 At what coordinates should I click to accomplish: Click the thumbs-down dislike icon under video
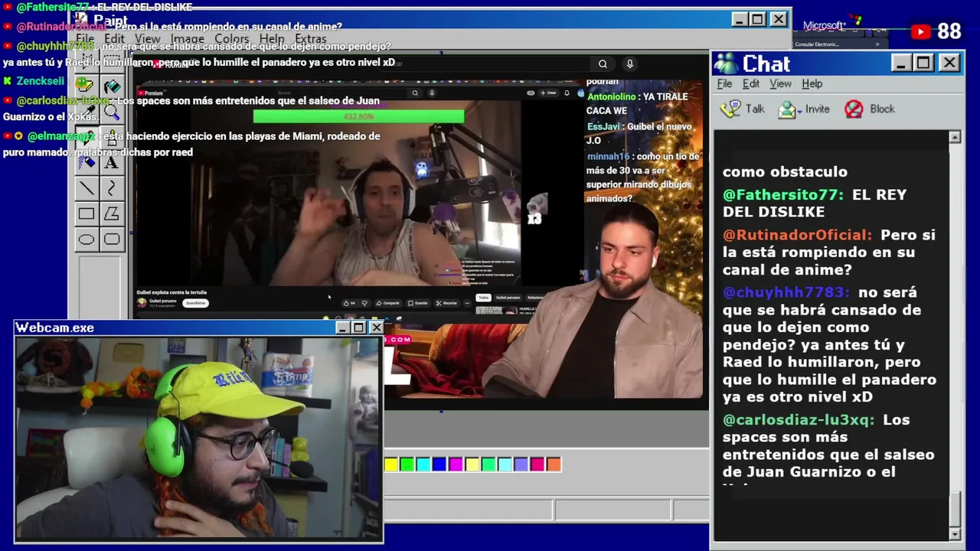pyautogui.click(x=364, y=303)
